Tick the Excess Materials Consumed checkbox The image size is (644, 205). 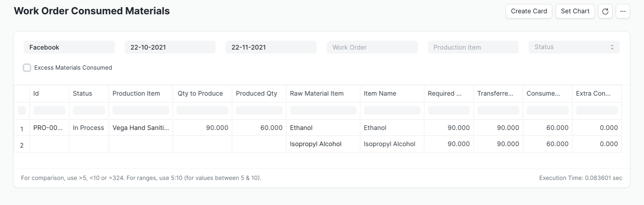[27, 68]
